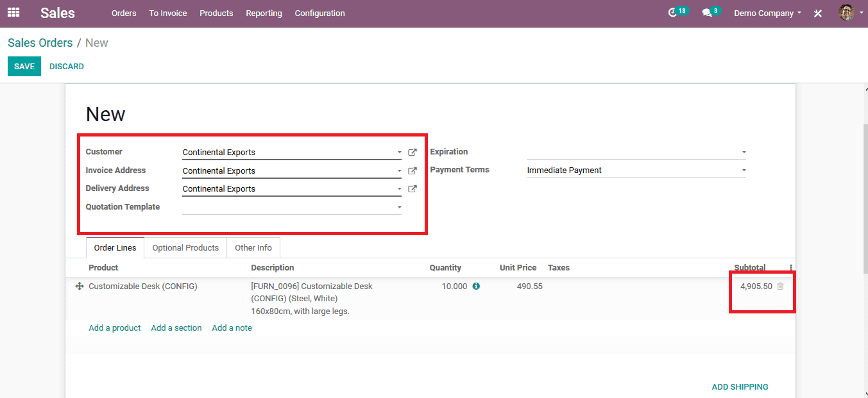Open the Reporting menu
Image resolution: width=868 pixels, height=398 pixels.
click(264, 13)
